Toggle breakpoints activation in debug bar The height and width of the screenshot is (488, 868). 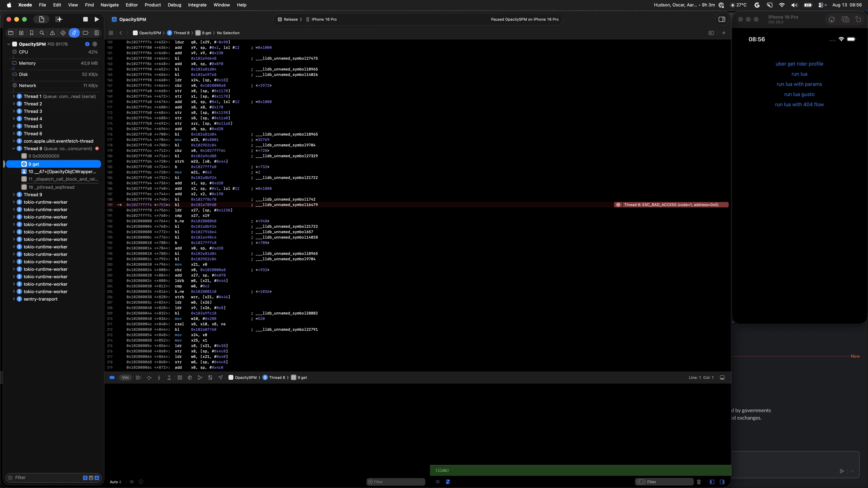(x=112, y=378)
